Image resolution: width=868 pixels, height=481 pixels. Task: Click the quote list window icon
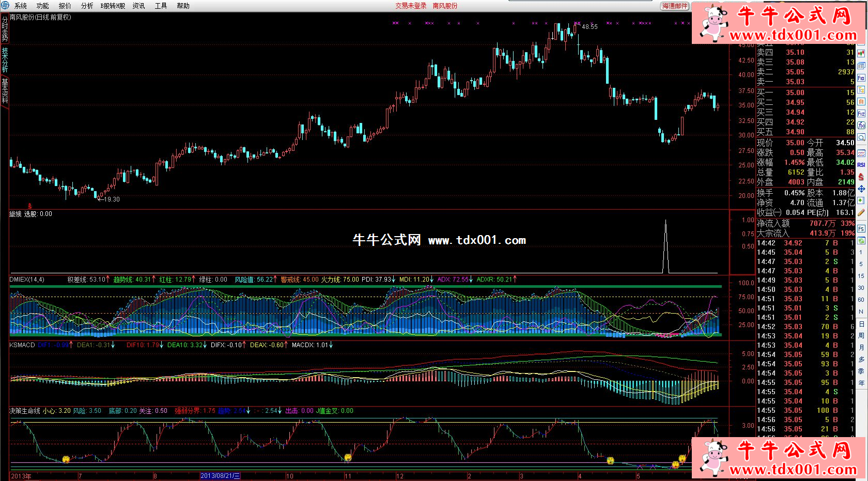[861, 66]
